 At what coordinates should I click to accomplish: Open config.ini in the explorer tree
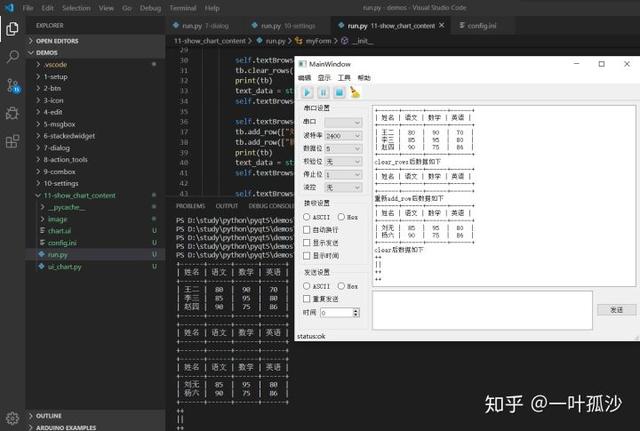click(x=62, y=243)
